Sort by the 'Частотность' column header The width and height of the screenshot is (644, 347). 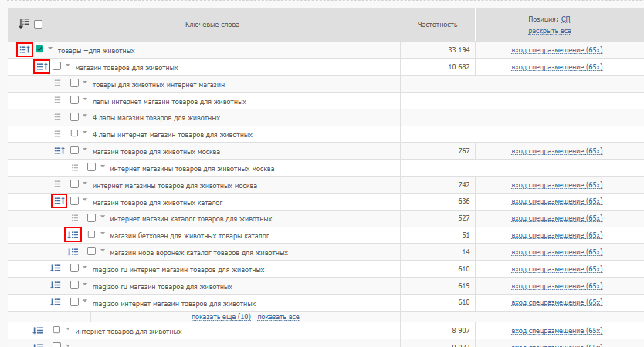[437, 25]
